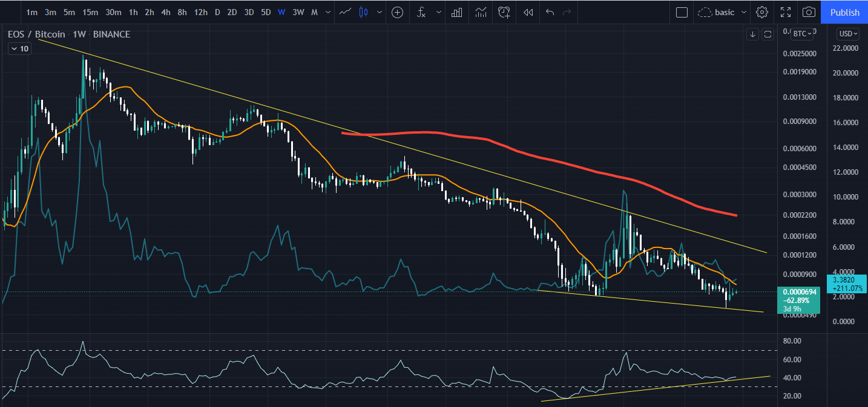Click the rounded square icon beside the BTC dropdown
The width and height of the screenshot is (868, 407).
(768, 34)
